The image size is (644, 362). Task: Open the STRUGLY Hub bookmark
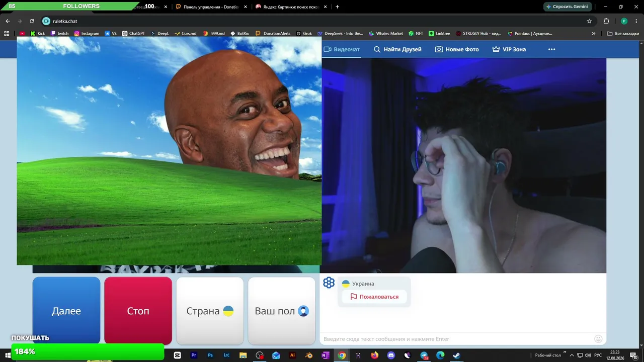[478, 33]
